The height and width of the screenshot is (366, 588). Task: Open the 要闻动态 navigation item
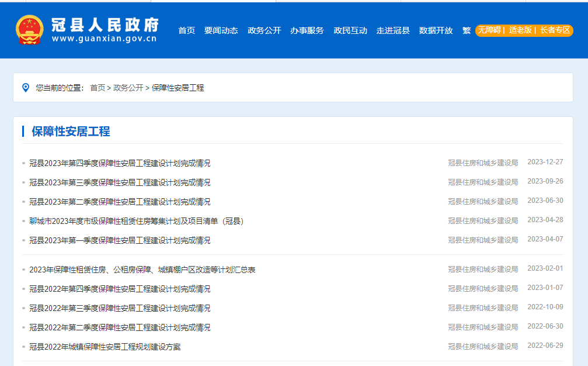[x=221, y=30]
